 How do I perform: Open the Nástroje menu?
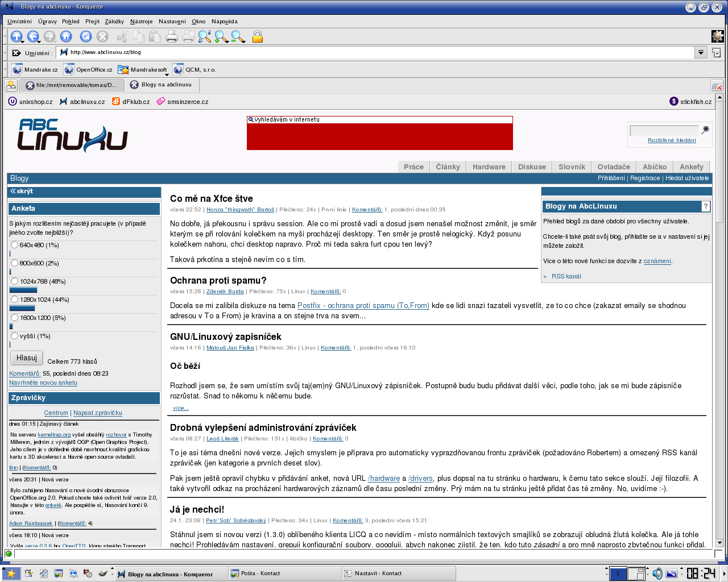(x=141, y=22)
